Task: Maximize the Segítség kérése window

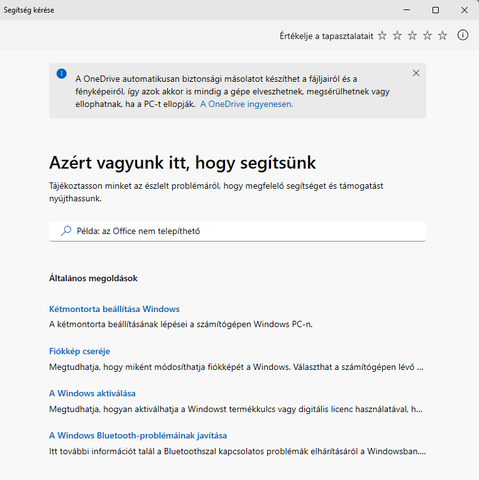Action: [x=435, y=10]
